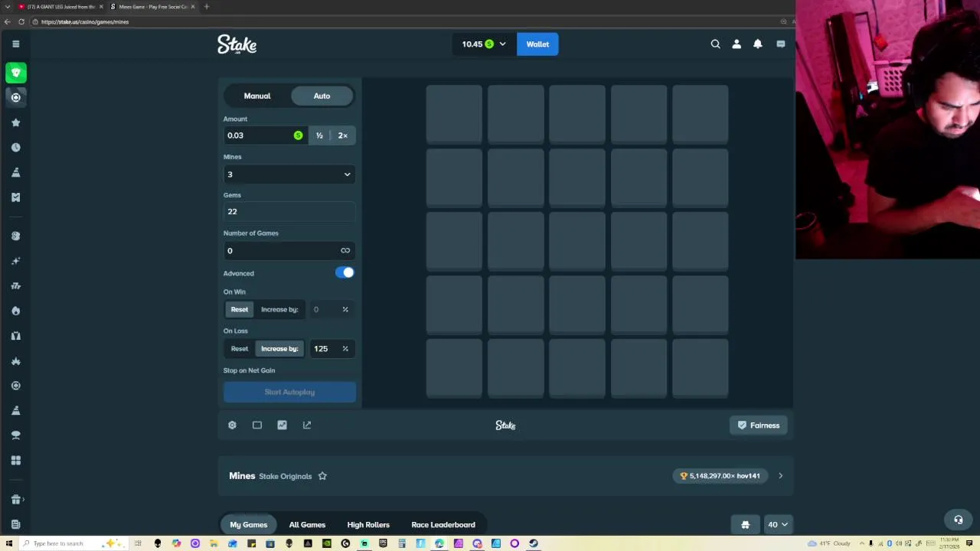Toggle theatre mode rectangle icon
Image resolution: width=980 pixels, height=551 pixels.
[x=257, y=425]
